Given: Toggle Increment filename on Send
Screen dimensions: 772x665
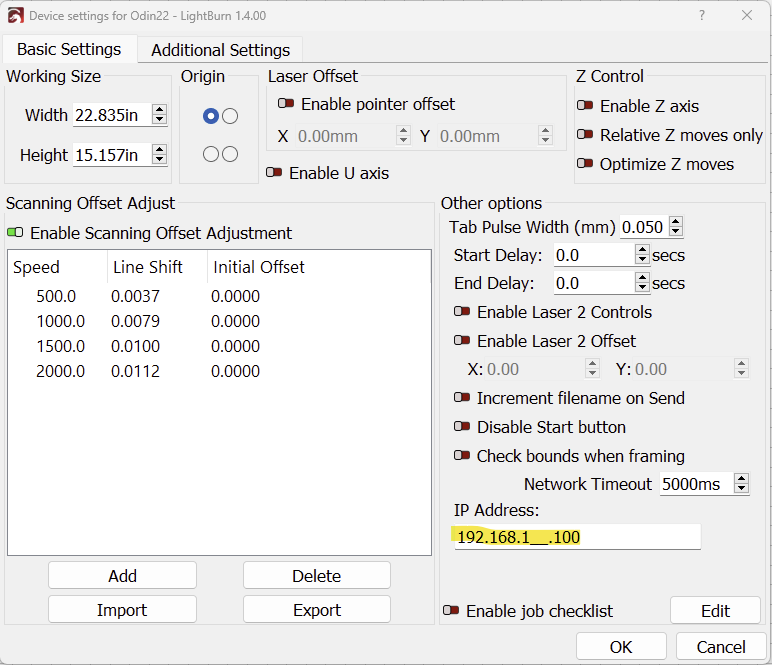Looking at the screenshot, I should click(462, 398).
